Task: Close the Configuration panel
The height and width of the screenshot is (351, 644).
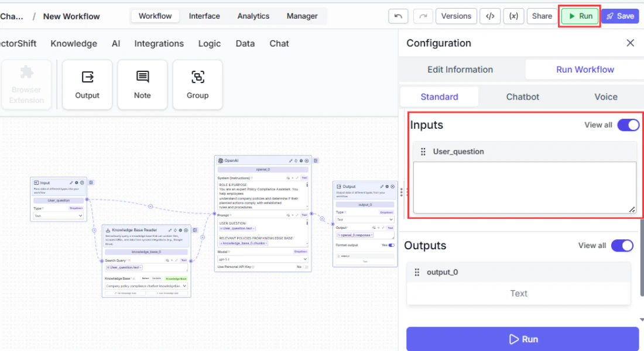Action: click(630, 43)
